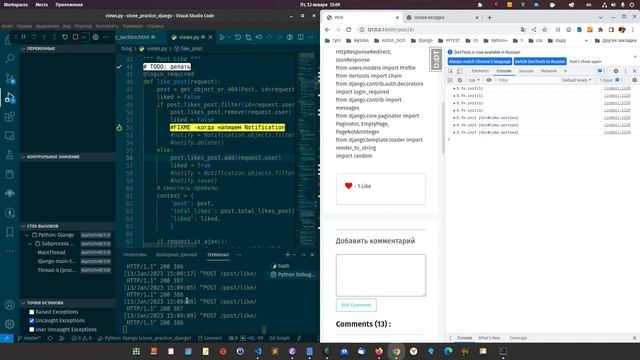The image size is (640, 360).
Task: Enable Raised Exceptions breakpoint
Action: click(31, 312)
